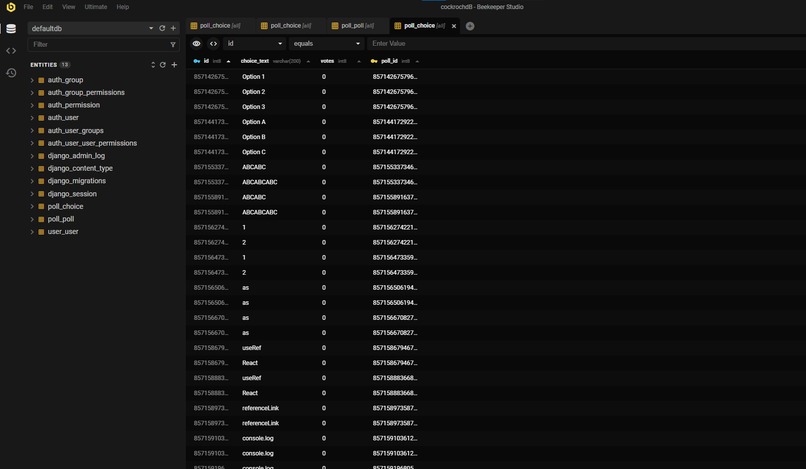The width and height of the screenshot is (806, 469).
Task: Sort by id column arrow
Action: 228,61
